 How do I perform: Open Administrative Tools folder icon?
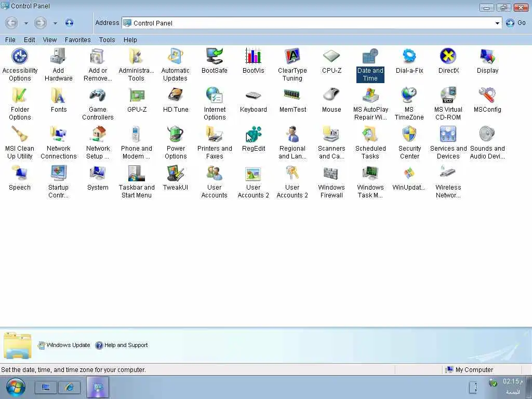click(136, 57)
